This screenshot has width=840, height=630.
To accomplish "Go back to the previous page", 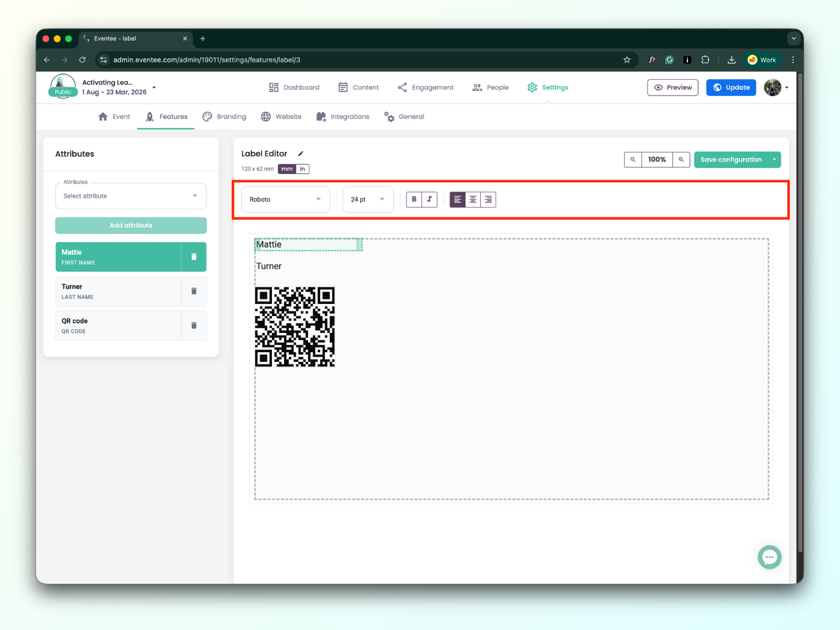I will [x=47, y=60].
